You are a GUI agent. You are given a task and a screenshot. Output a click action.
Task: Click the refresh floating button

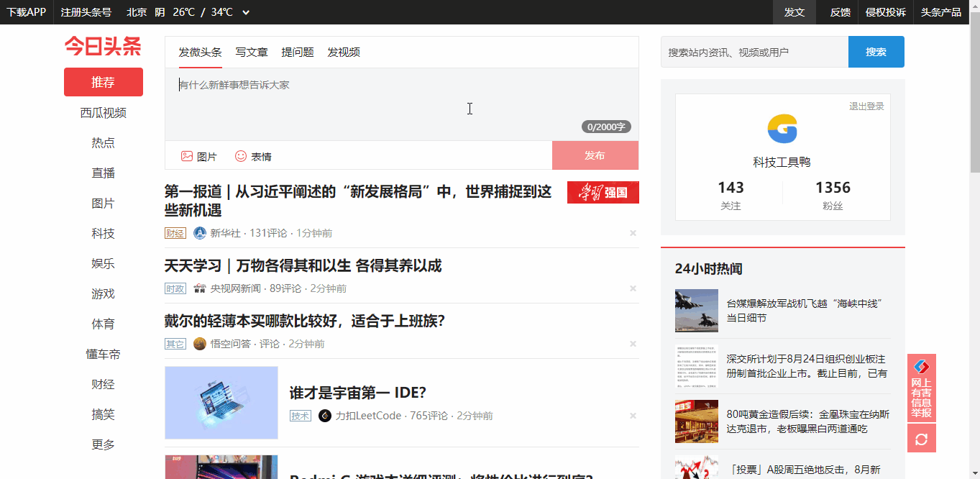pyautogui.click(x=922, y=438)
